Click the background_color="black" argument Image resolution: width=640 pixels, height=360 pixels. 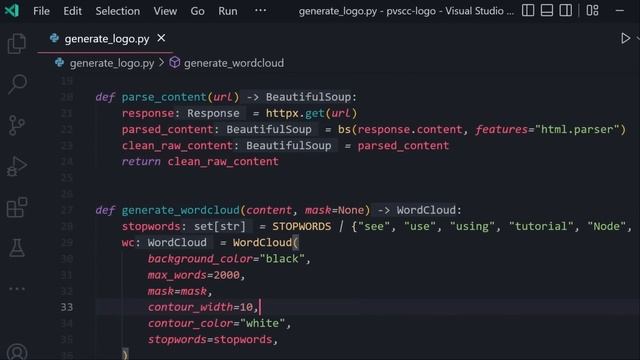pos(226,259)
